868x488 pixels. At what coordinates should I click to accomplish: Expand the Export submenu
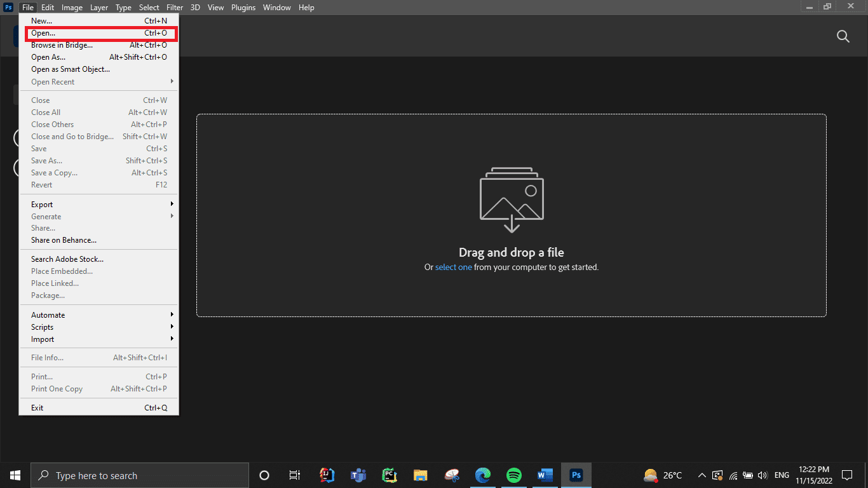pyautogui.click(x=41, y=204)
